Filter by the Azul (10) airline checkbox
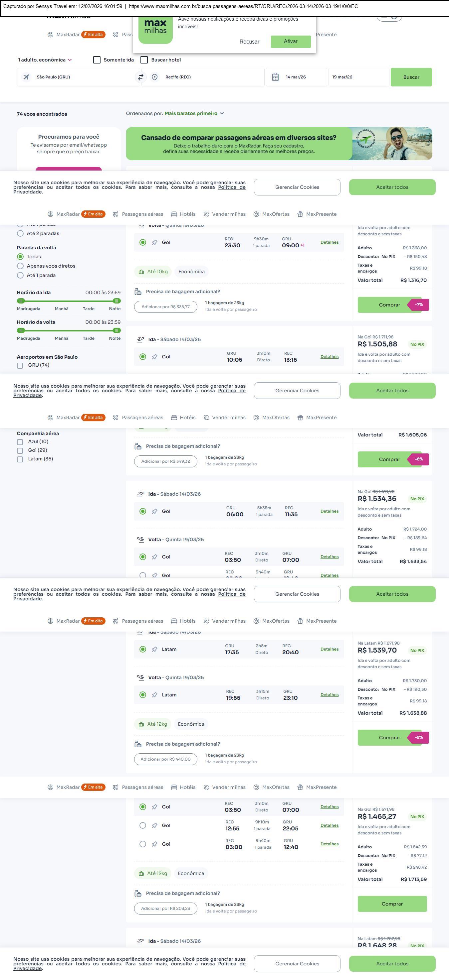 (20, 442)
